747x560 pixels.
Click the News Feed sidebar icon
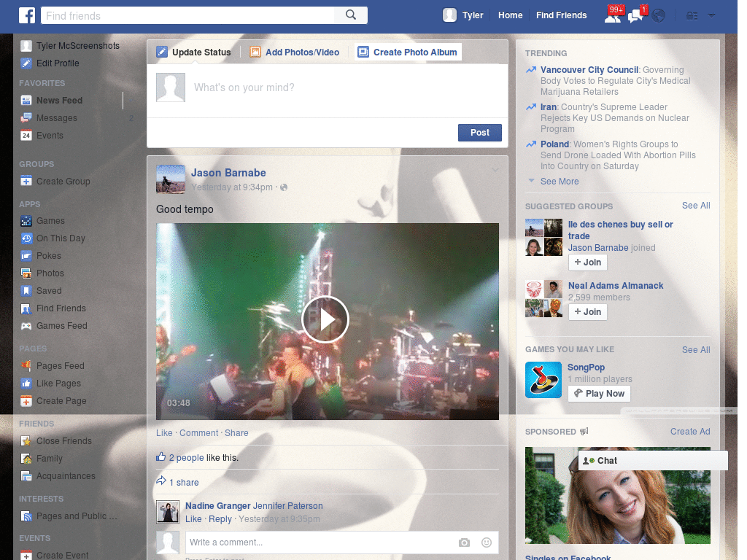click(x=26, y=100)
